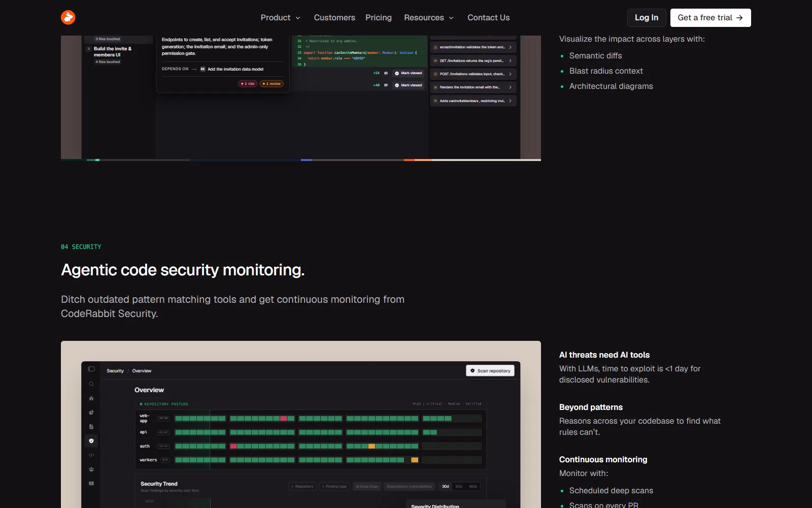Toggle the AI Deep Scan filter chip

367,487
